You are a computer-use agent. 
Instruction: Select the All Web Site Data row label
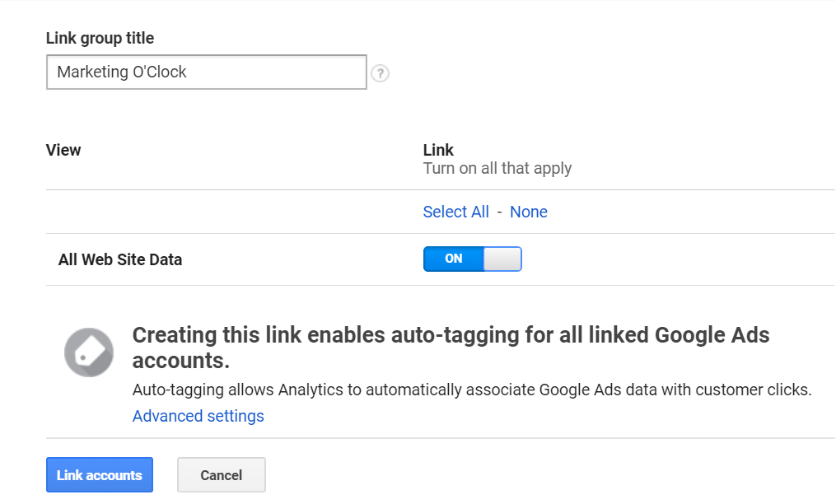click(120, 259)
